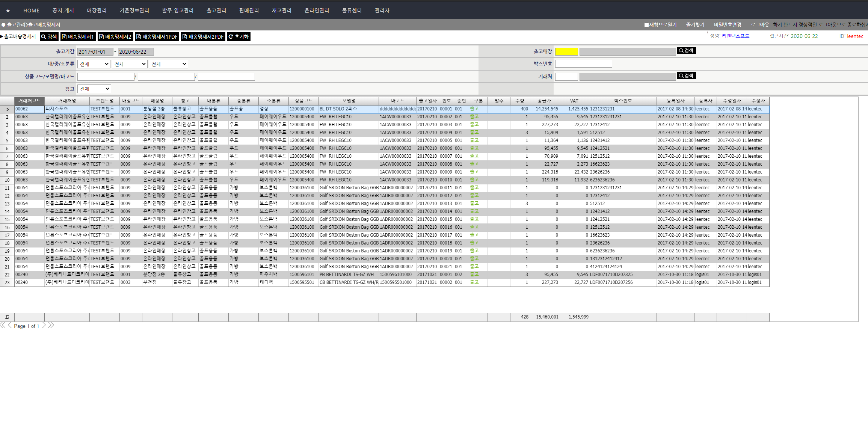The height and width of the screenshot is (424, 868).
Task: Click the 로그아웃 link
Action: pyautogui.click(x=759, y=25)
